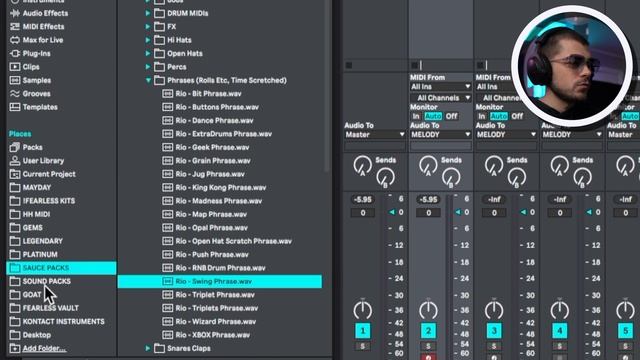Set track 3 Monitor to Off
This screenshot has height=360, width=640.
click(517, 116)
